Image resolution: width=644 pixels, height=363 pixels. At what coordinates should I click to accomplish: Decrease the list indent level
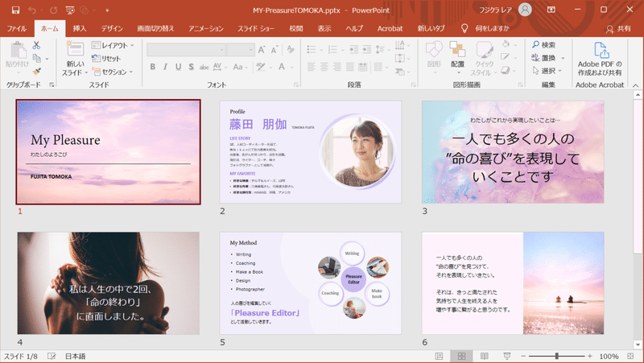coord(353,50)
